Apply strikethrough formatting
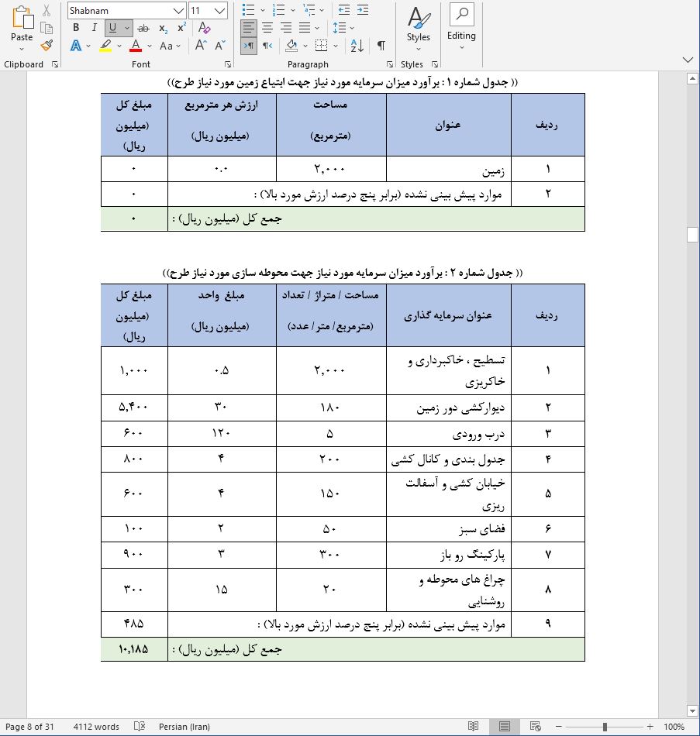Viewport: 700px width, 736px height. tap(145, 27)
